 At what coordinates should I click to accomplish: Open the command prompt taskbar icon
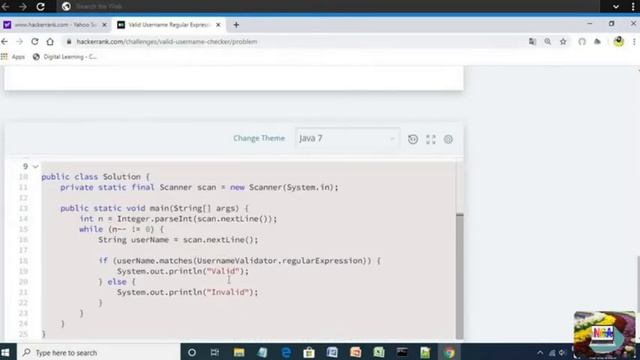point(402,352)
